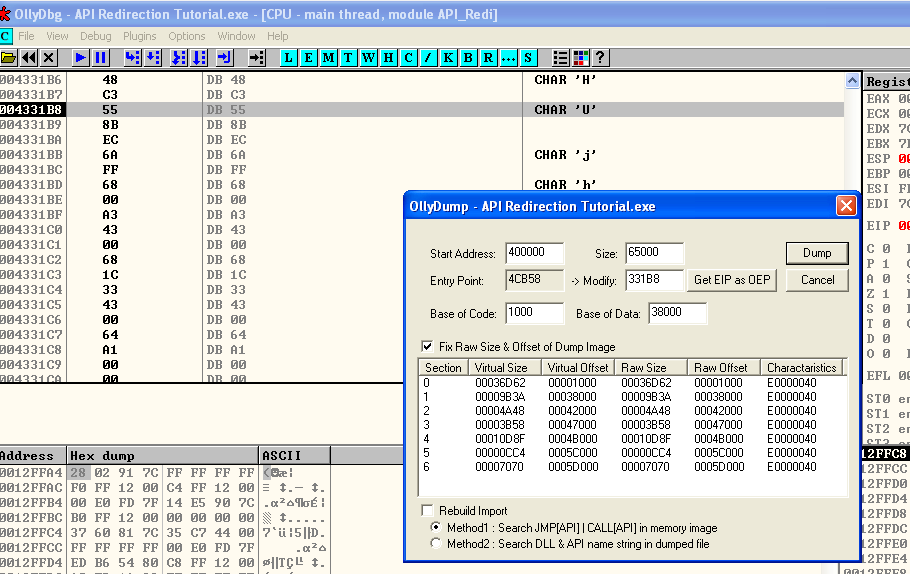
Task: Pause execution with the pause icon
Action: 100,57
